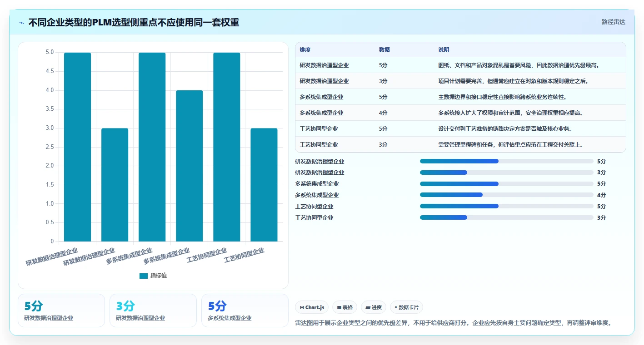Viewport: 644px width, 345px height.
Task: Toggle the 指标值 legend color box
Action: (144, 276)
